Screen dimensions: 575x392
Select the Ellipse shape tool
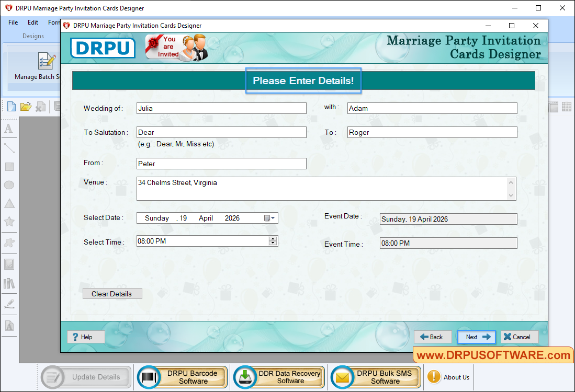(9, 185)
